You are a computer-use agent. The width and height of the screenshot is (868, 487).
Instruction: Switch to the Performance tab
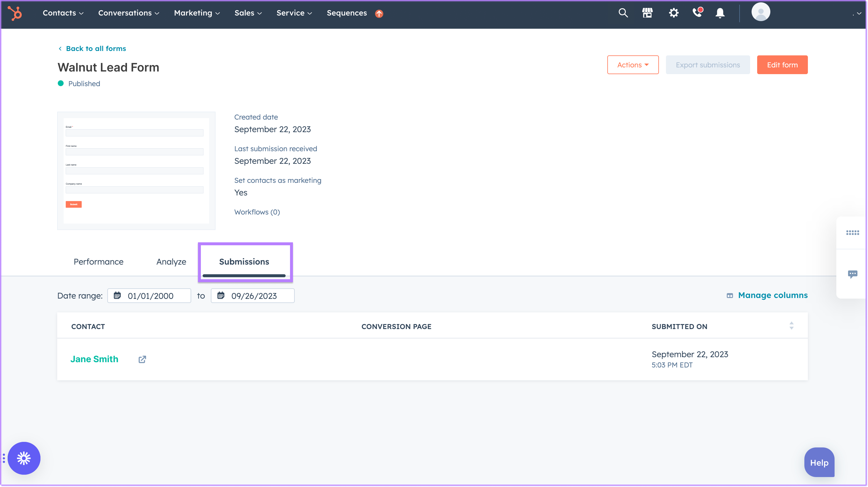(x=99, y=262)
